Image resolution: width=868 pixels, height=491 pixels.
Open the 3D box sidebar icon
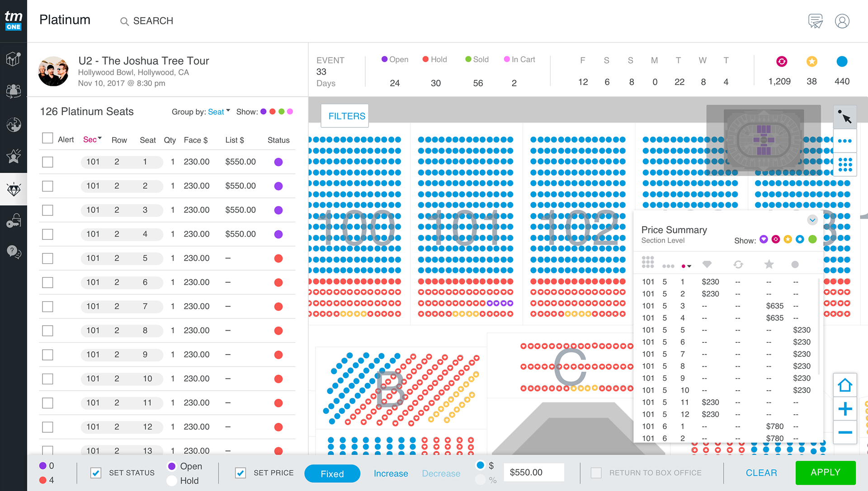14,59
